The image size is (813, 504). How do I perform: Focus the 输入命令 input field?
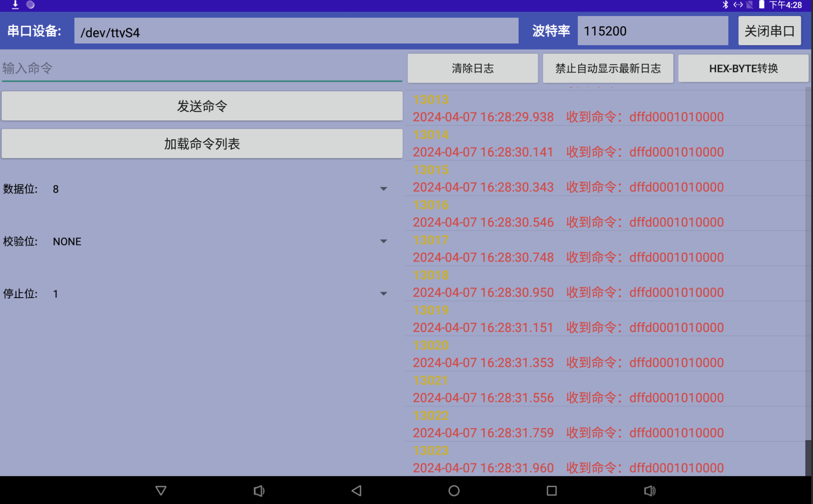[x=202, y=68]
